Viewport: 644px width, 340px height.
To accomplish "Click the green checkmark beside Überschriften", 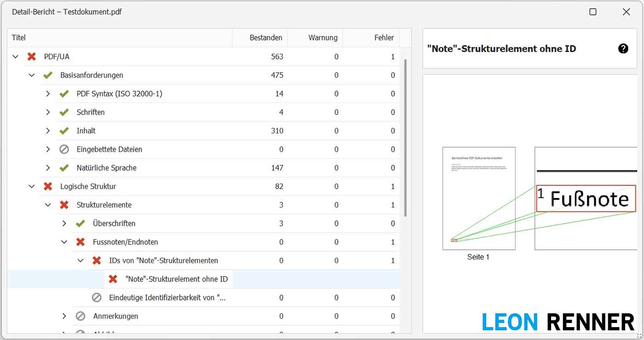I will point(80,224).
